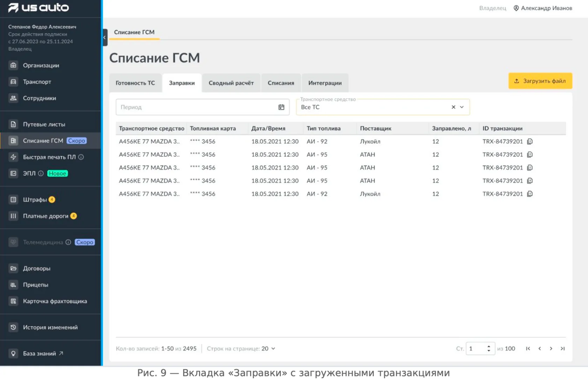588x386 pixels.
Task: Click page number stepper field
Action: pyautogui.click(x=480, y=349)
